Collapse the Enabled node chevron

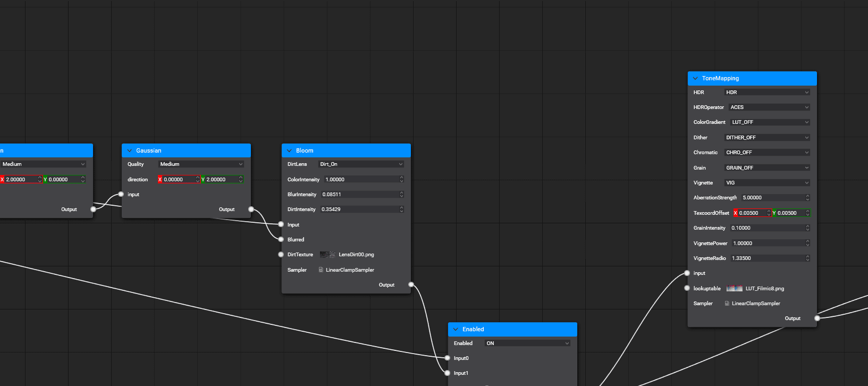click(456, 330)
